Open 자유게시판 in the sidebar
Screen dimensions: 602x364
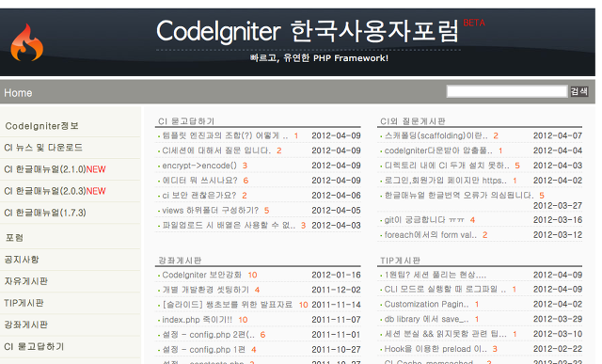(x=25, y=281)
